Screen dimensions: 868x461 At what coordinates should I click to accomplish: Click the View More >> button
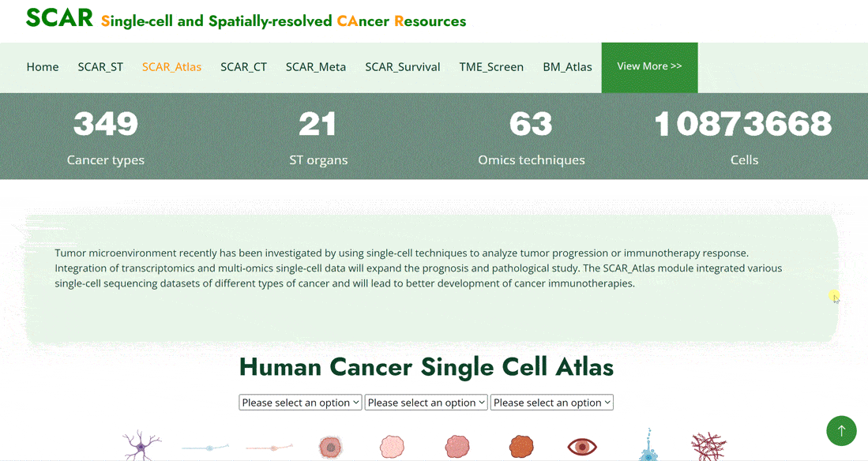(x=649, y=68)
